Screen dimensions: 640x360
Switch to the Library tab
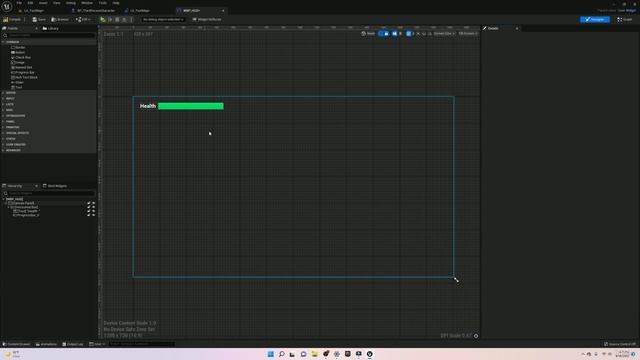(51, 28)
